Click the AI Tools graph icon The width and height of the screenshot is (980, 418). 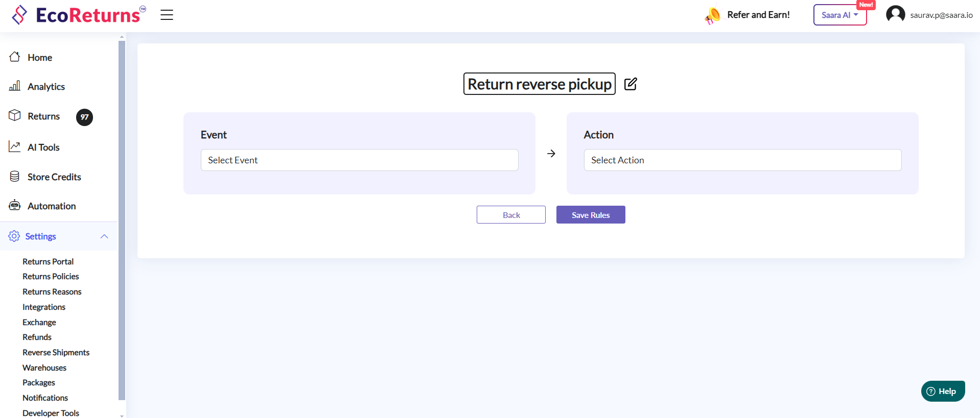click(x=15, y=147)
